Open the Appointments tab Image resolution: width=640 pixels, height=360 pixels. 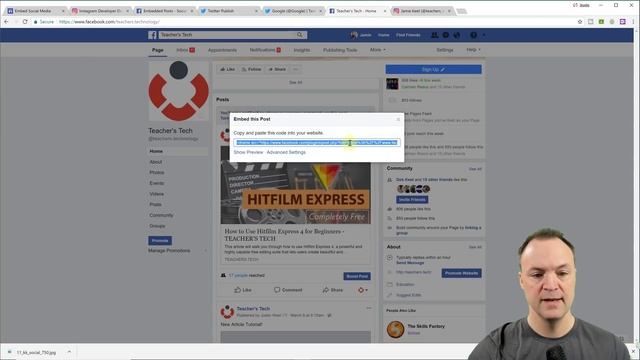point(222,50)
